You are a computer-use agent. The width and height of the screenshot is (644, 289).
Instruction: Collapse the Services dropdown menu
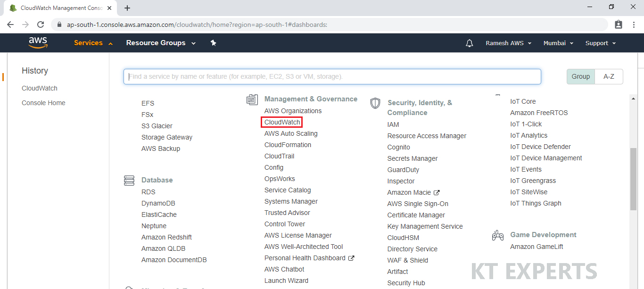(93, 43)
